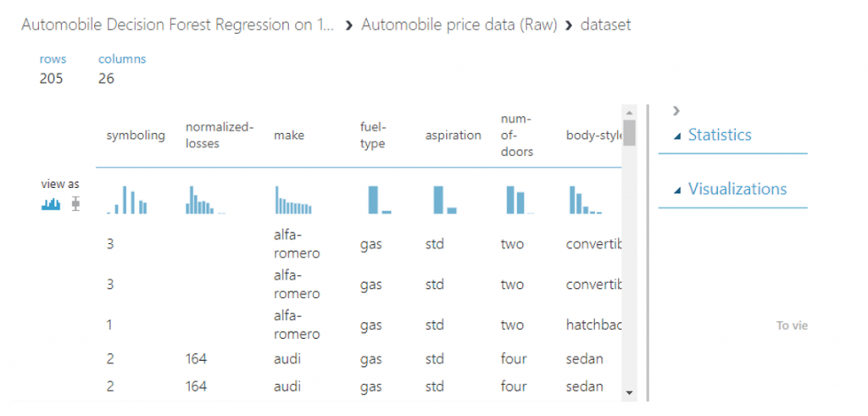Image resolution: width=868 pixels, height=416 pixels.
Task: Select the num-of-doors column histogram
Action: (x=520, y=200)
